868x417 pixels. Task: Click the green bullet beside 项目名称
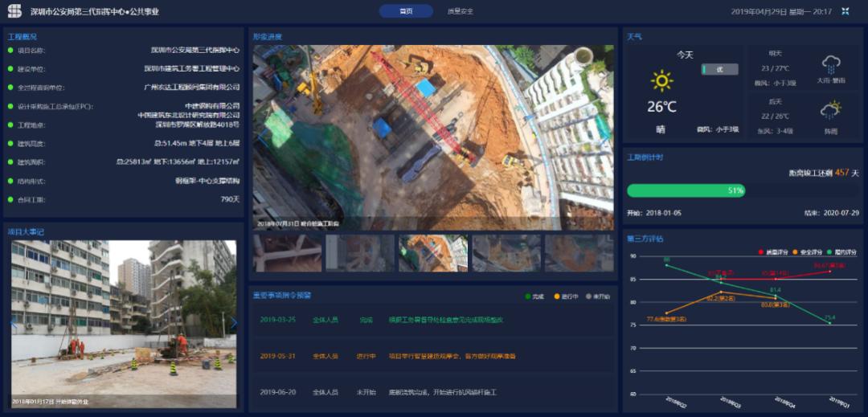point(10,50)
